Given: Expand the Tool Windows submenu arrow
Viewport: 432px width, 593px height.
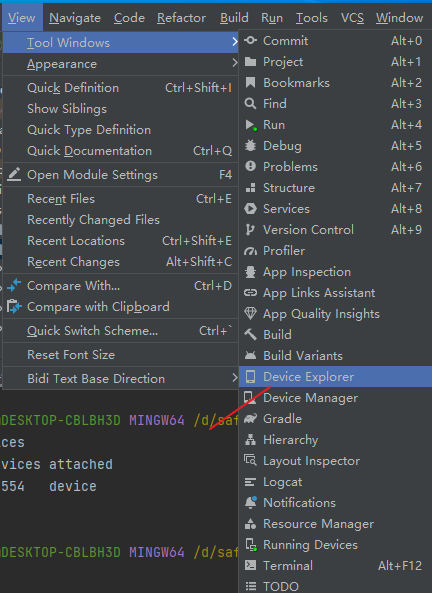Looking at the screenshot, I should 235,42.
